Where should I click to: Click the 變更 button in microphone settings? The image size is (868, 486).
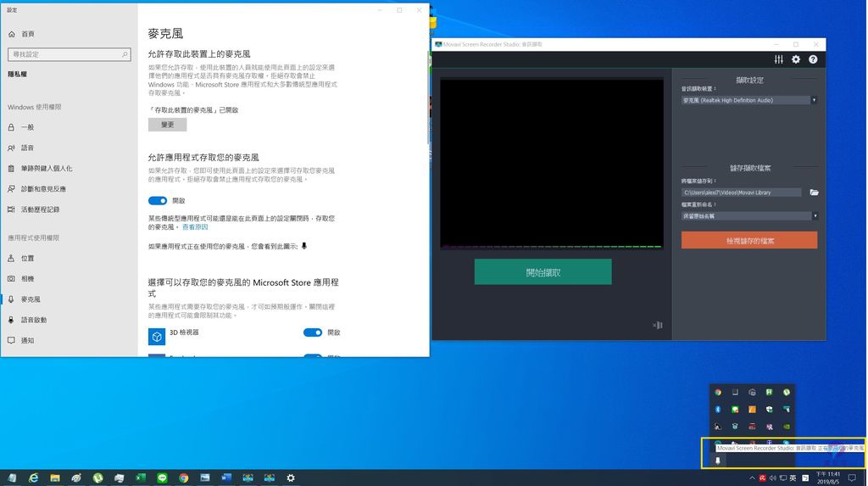click(167, 125)
